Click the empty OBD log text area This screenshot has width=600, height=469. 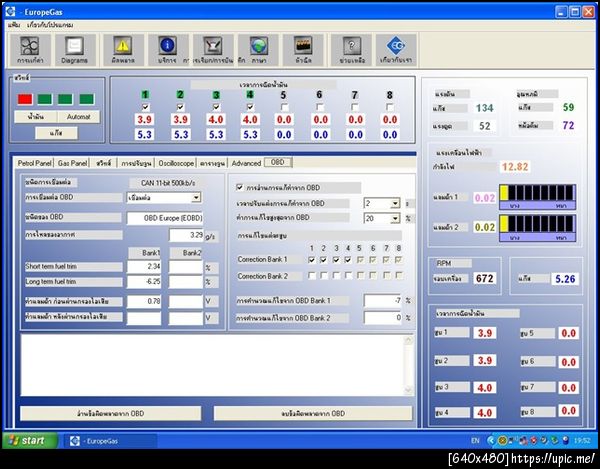coord(212,365)
